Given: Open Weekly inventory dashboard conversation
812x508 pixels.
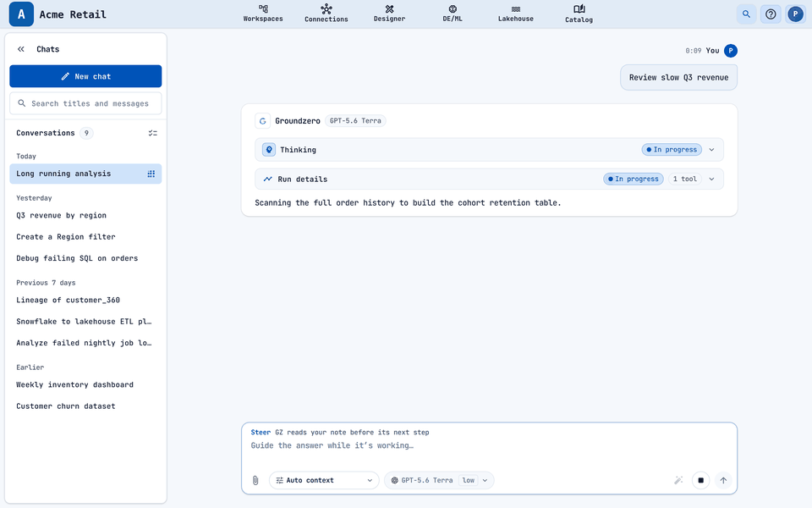Looking at the screenshot, I should click(85, 384).
